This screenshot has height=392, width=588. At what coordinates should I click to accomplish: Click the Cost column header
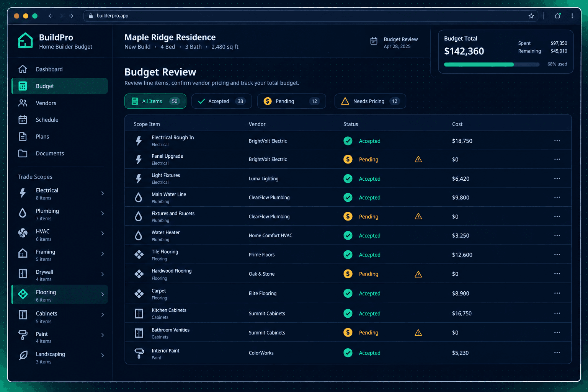[x=457, y=124]
